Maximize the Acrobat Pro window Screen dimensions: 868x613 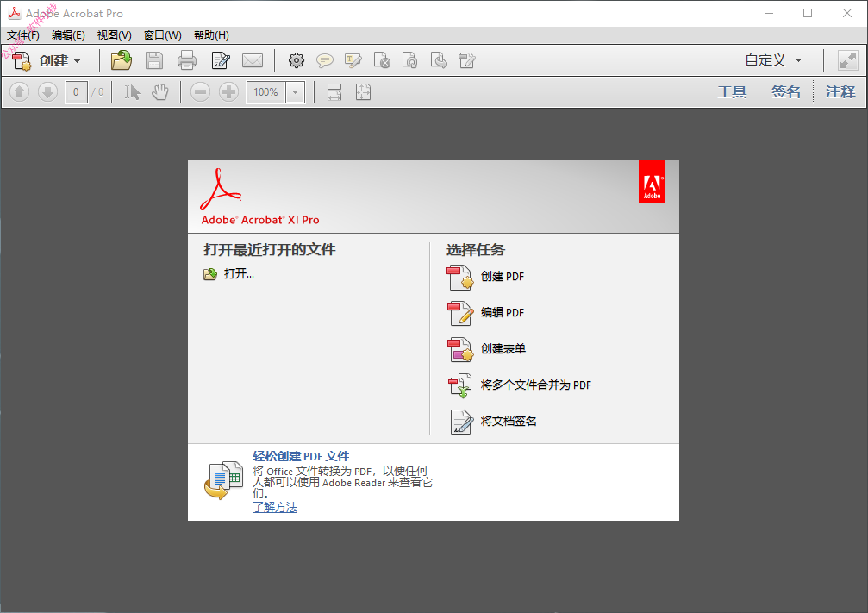[808, 13]
